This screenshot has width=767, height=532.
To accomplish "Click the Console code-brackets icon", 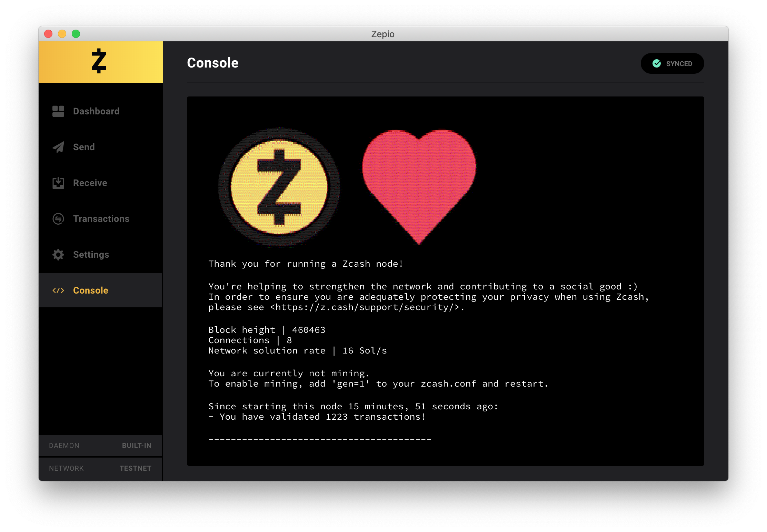I will coord(58,290).
